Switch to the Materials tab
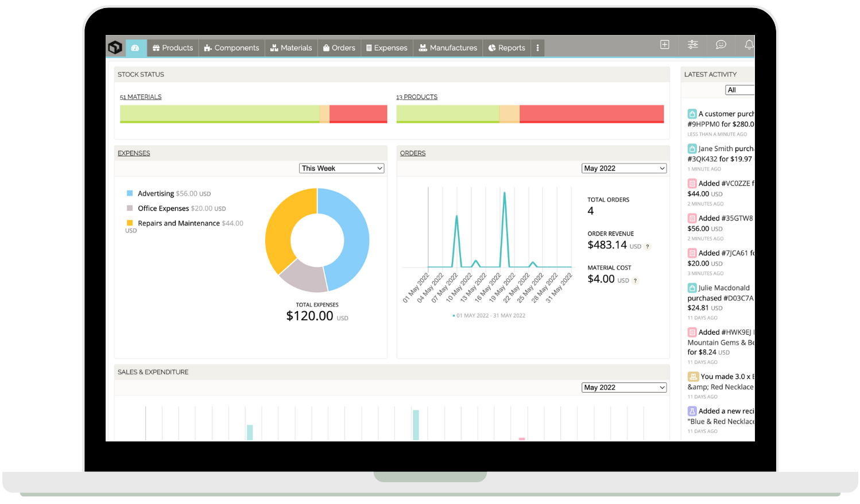 [291, 48]
